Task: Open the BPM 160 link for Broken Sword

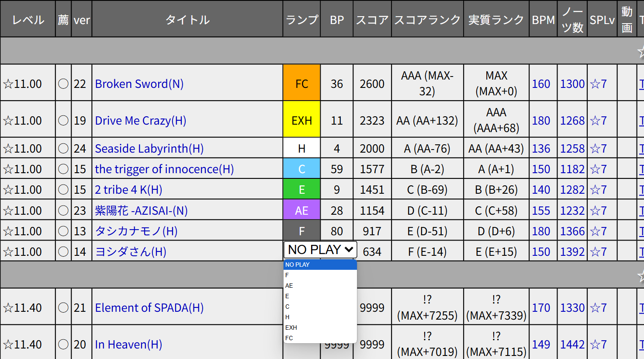Action: pos(541,84)
